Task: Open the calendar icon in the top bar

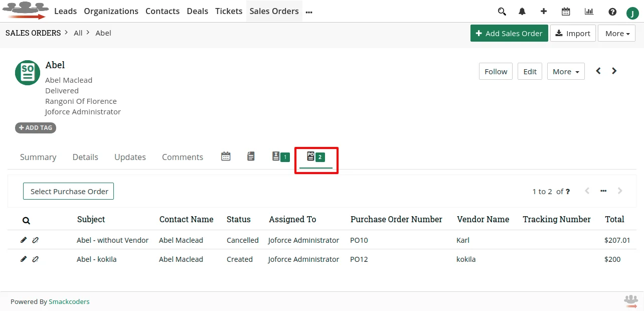Action: click(566, 11)
